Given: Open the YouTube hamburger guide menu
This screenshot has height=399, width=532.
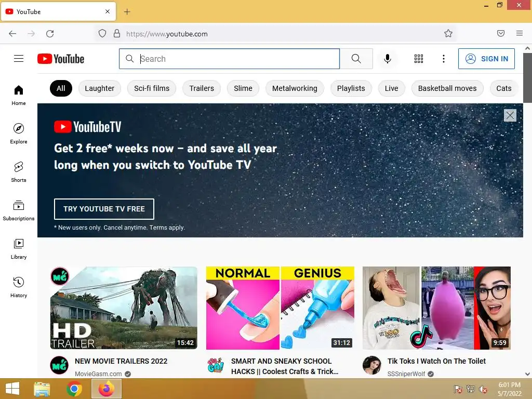Looking at the screenshot, I should pos(19,59).
